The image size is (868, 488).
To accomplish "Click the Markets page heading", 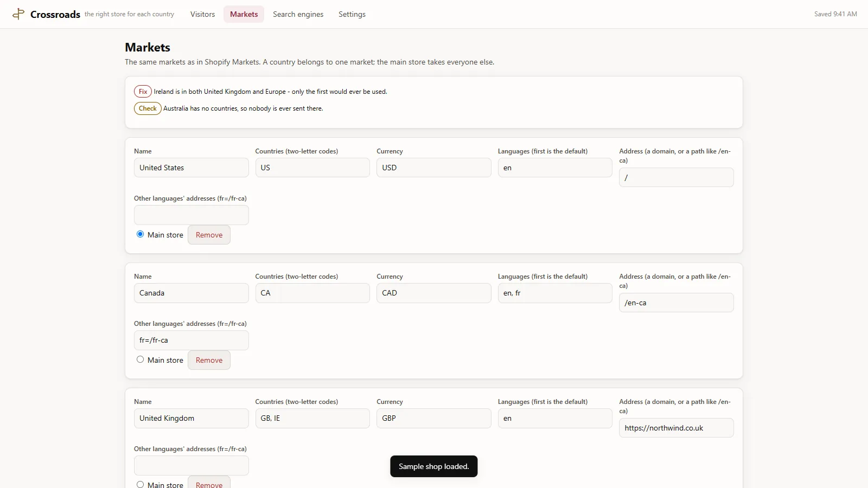I will 148,47.
